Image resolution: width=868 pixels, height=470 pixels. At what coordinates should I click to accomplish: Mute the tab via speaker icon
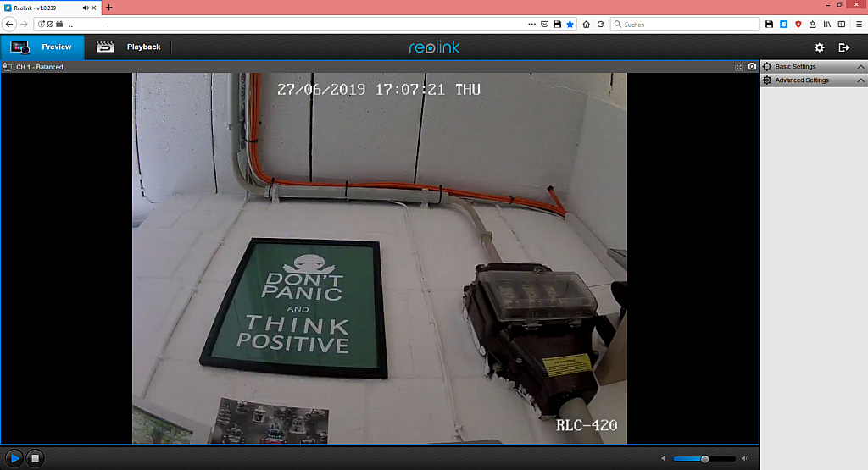coord(85,7)
